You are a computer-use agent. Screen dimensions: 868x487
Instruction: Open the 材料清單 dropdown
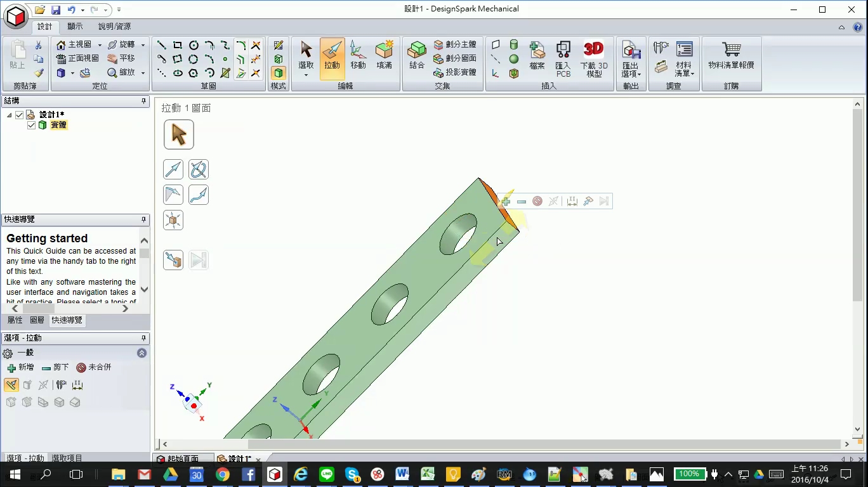coord(684,59)
